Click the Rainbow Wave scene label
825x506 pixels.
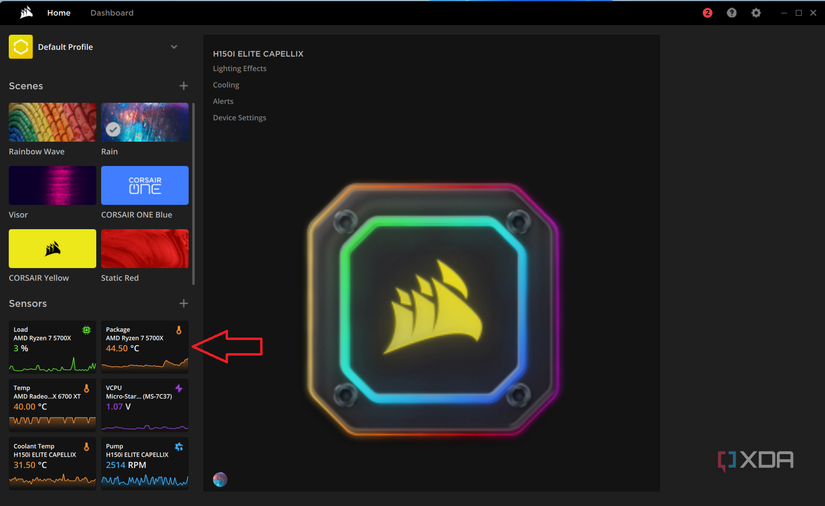pos(36,151)
